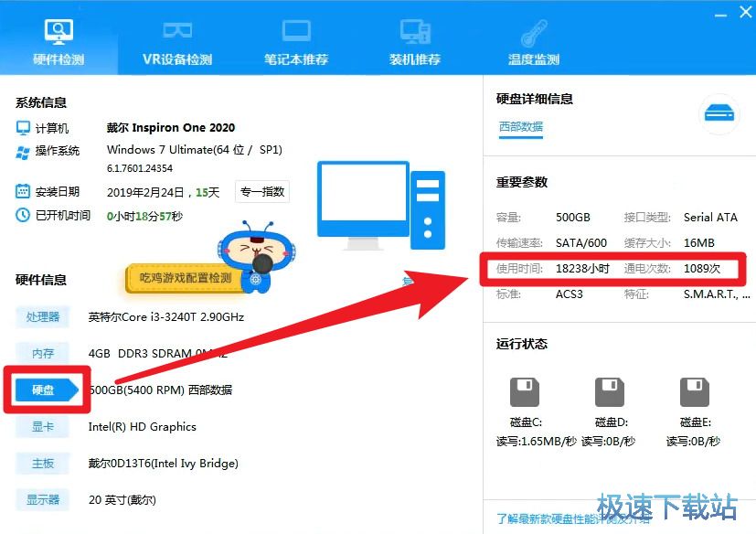Click 读写:0B/秒 under 磁盘D:

[608, 442]
